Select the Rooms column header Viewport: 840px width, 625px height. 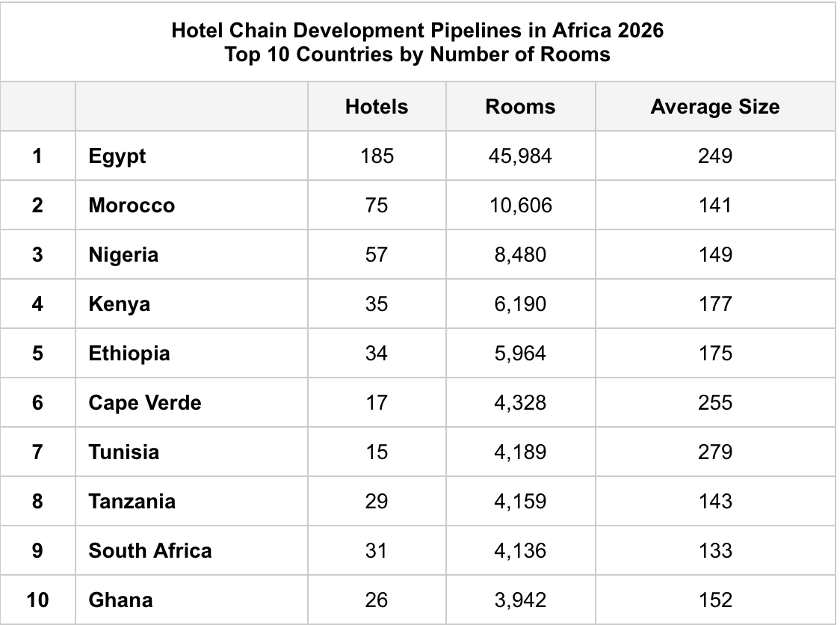click(520, 106)
